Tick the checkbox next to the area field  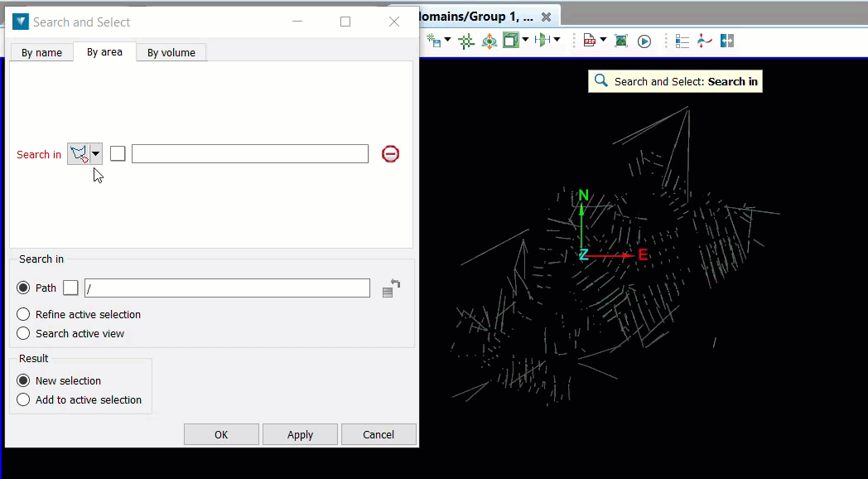[x=118, y=153]
